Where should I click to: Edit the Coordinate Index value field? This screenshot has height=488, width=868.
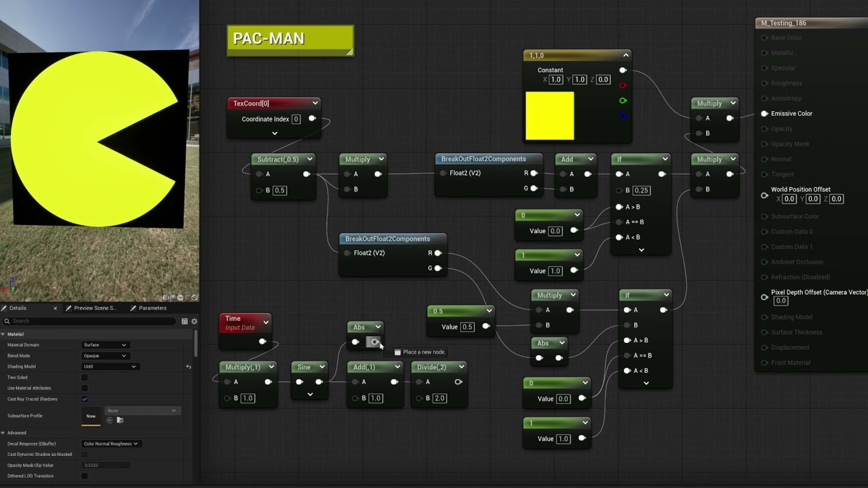click(296, 119)
